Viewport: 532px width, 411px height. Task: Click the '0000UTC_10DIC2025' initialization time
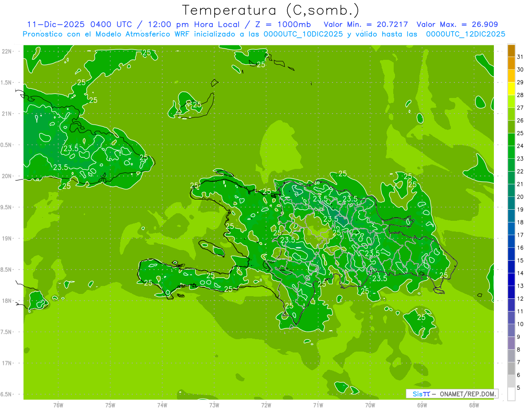[x=303, y=34]
